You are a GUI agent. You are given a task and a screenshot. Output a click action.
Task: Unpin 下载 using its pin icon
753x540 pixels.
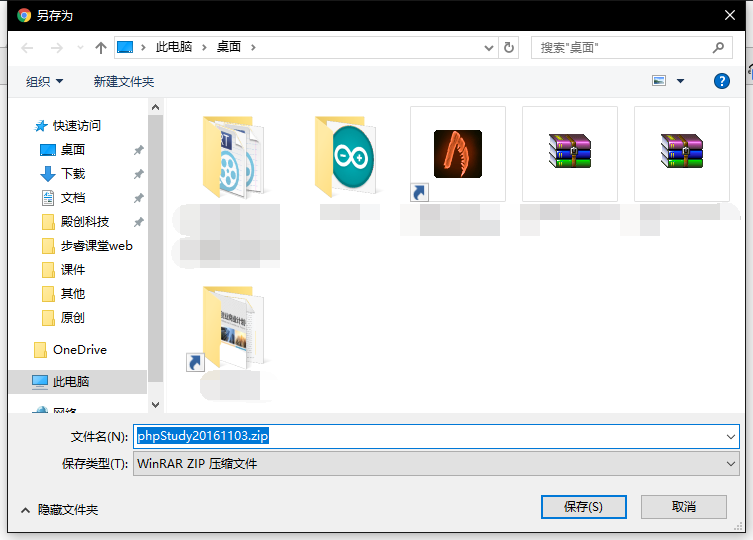[139, 174]
